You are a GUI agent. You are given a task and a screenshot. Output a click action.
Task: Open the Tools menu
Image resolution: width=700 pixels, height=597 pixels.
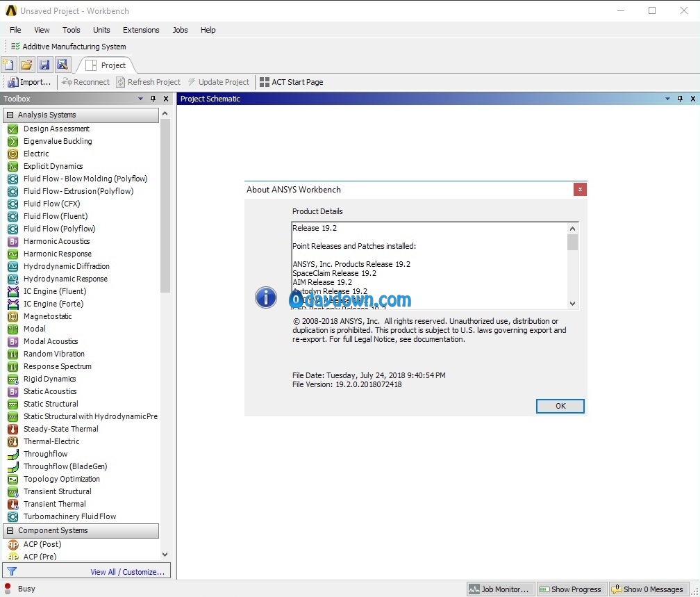[x=72, y=30]
